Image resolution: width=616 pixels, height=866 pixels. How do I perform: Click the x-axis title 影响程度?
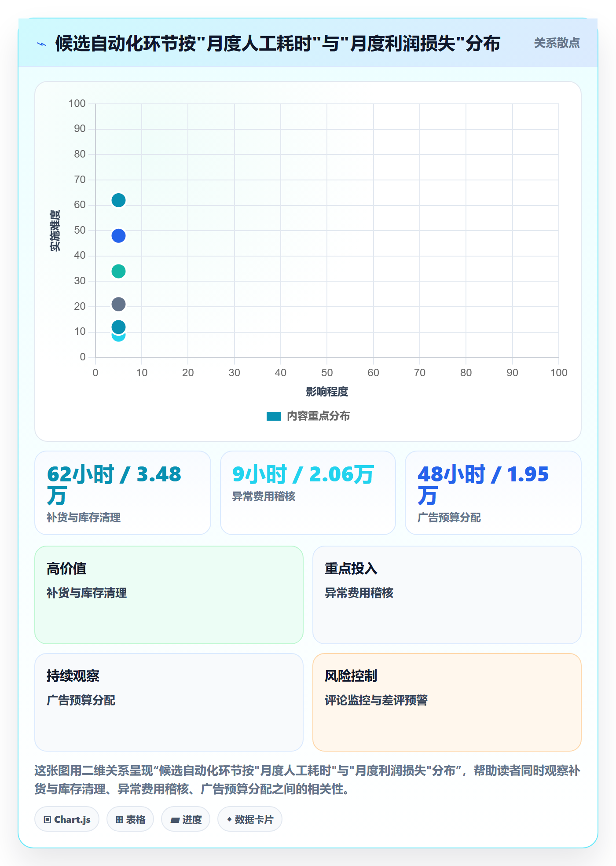point(327,392)
